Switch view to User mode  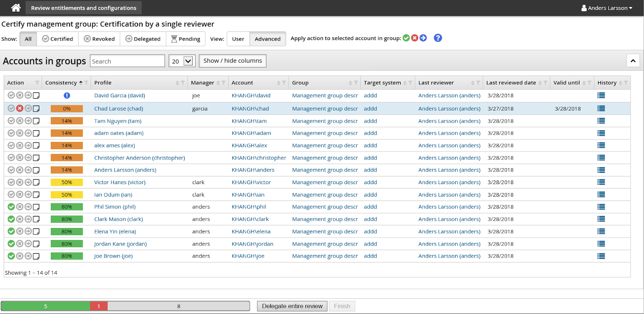(238, 39)
